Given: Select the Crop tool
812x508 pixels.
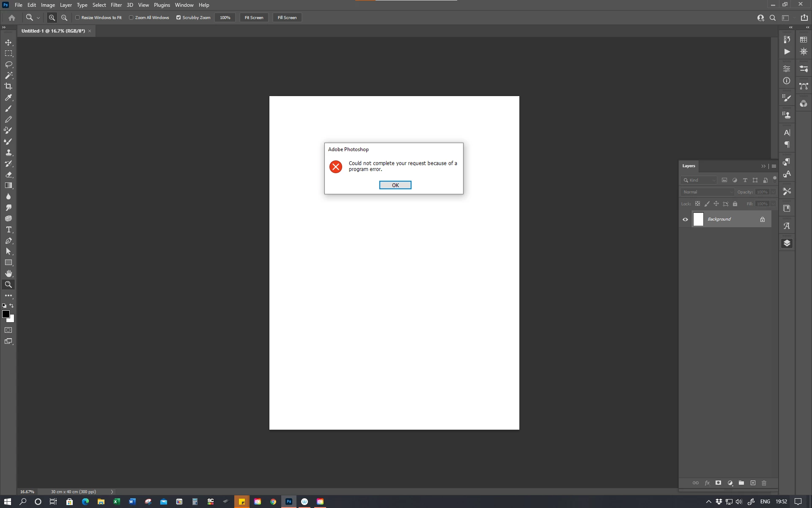Looking at the screenshot, I should (8, 86).
